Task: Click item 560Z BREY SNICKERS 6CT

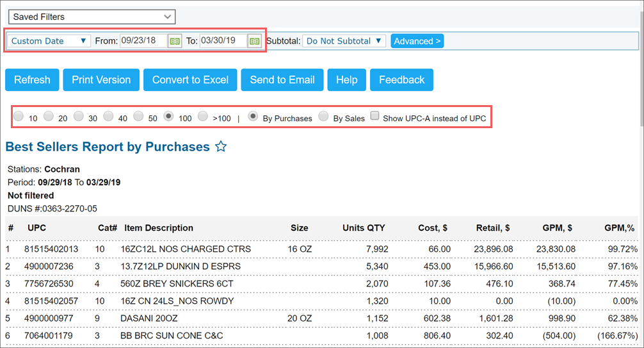Action: (x=177, y=284)
